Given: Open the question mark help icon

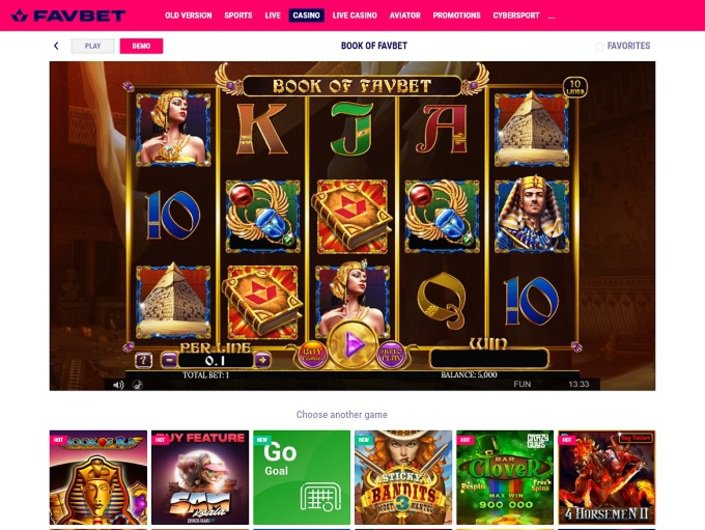Looking at the screenshot, I should [x=143, y=360].
